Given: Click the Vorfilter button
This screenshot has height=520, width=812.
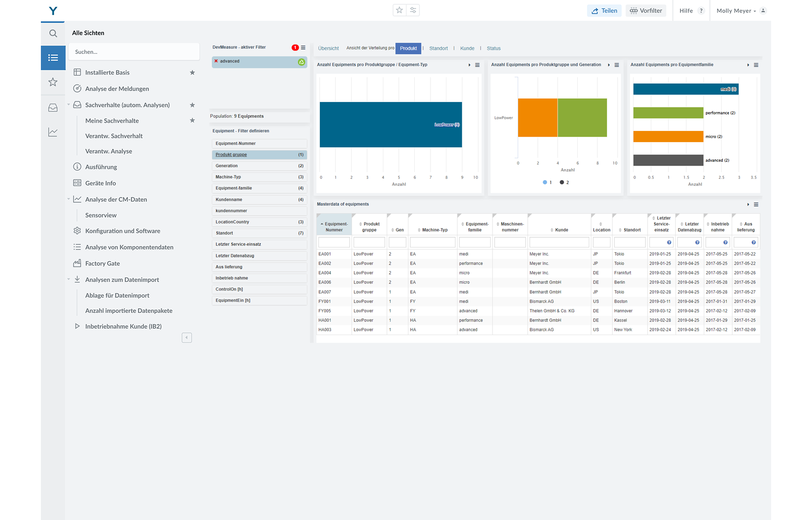Looking at the screenshot, I should 646,11.
